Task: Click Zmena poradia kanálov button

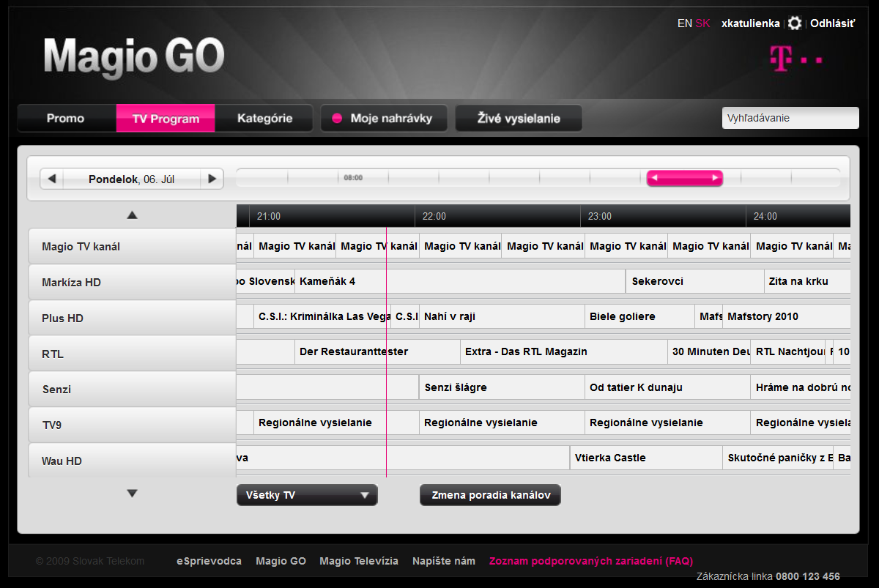Action: click(x=491, y=495)
